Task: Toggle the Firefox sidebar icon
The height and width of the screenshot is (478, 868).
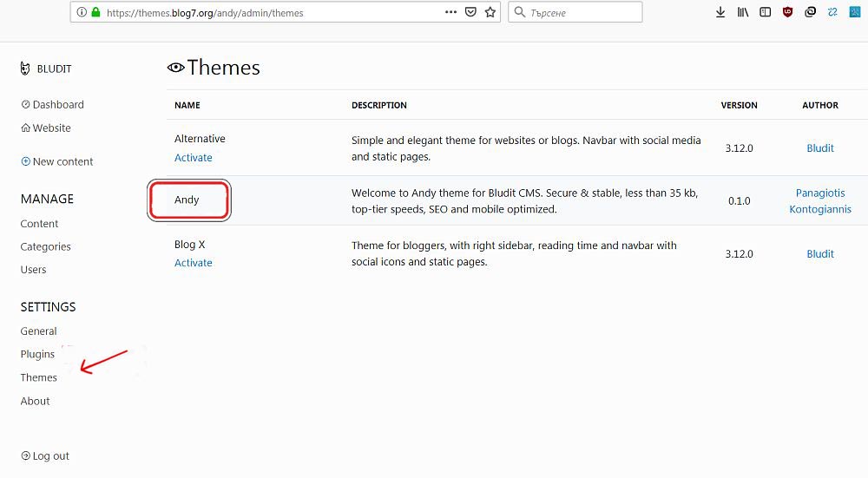Action: [765, 13]
